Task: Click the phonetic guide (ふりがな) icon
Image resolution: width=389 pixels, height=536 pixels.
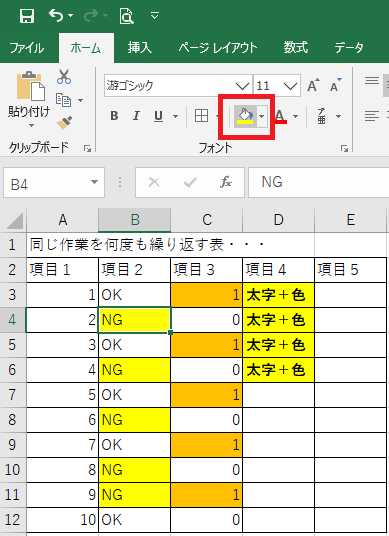Action: pyautogui.click(x=322, y=116)
